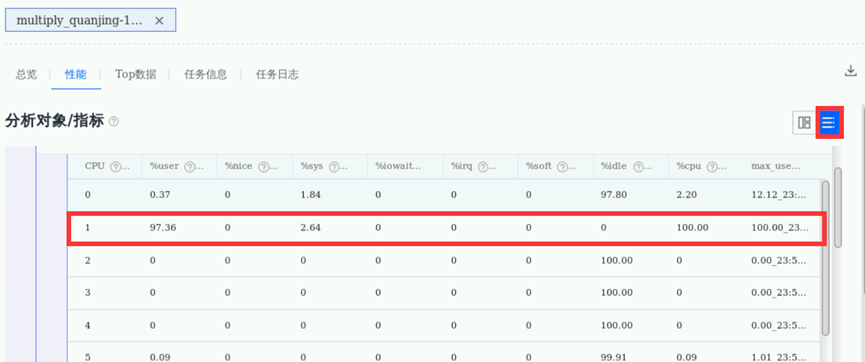Image resolution: width=865 pixels, height=362 pixels.
Task: Click the 12.12_23:... max_use cell
Action: (779, 195)
